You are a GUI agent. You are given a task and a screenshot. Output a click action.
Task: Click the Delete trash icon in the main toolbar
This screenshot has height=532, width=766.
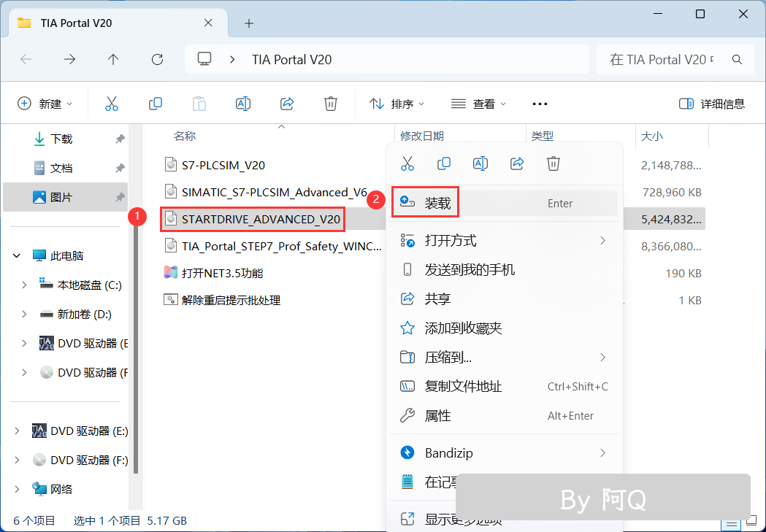(x=331, y=104)
